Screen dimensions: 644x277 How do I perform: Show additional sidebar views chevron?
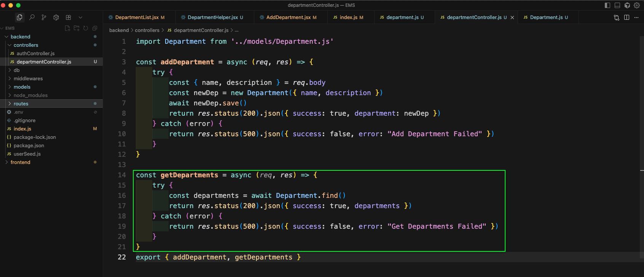coord(80,18)
